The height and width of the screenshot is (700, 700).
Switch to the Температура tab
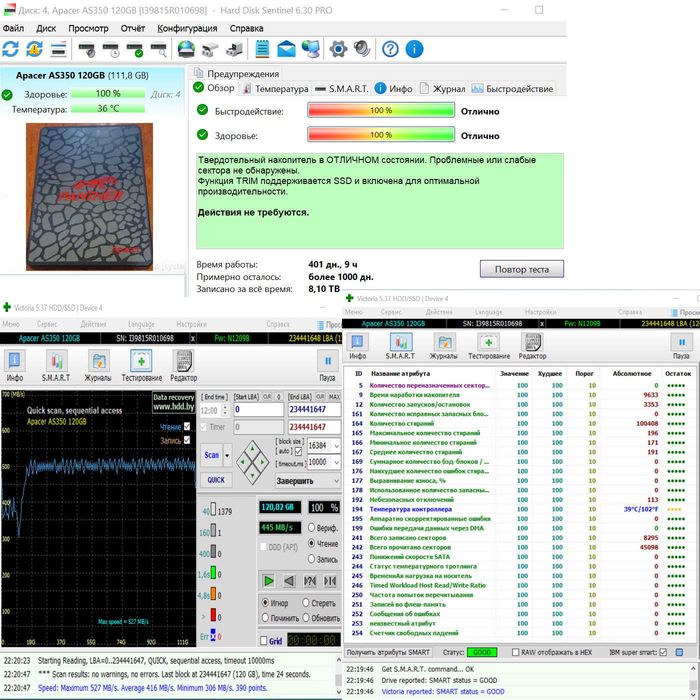coord(275,89)
